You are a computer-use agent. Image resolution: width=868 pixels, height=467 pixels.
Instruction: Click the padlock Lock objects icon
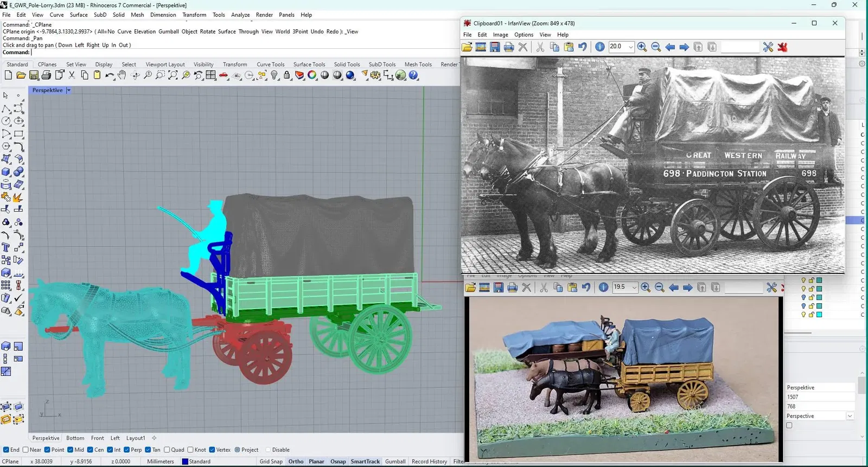tap(287, 75)
